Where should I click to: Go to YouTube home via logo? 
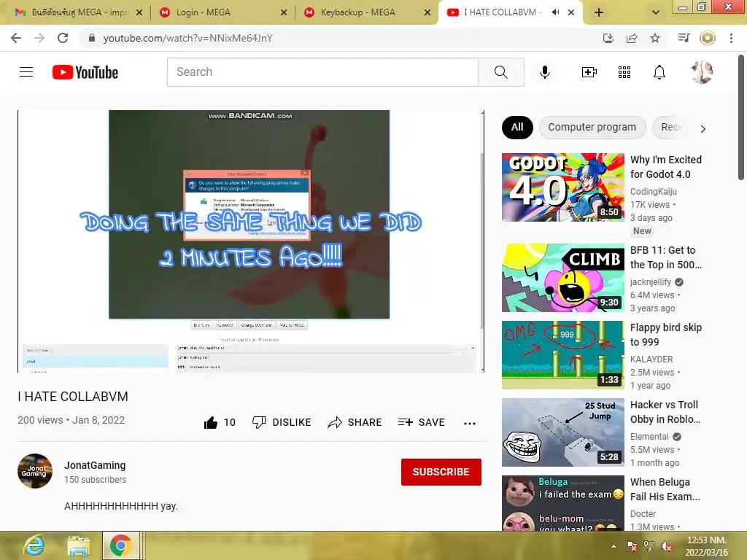click(x=85, y=72)
